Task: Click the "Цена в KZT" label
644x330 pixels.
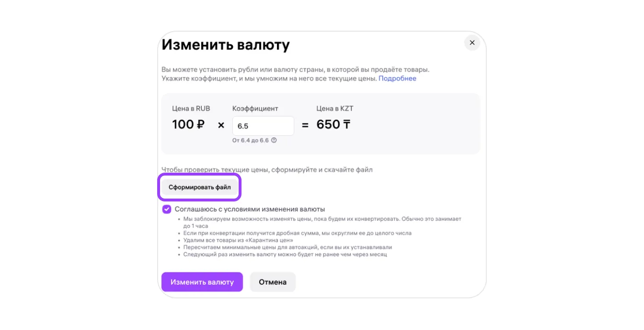Action: 334,108
